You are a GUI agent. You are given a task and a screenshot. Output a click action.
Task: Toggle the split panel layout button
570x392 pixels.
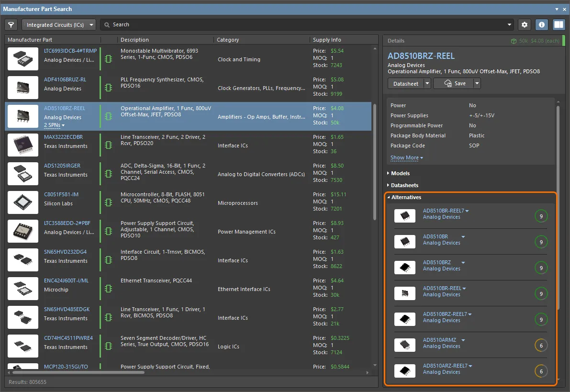559,25
